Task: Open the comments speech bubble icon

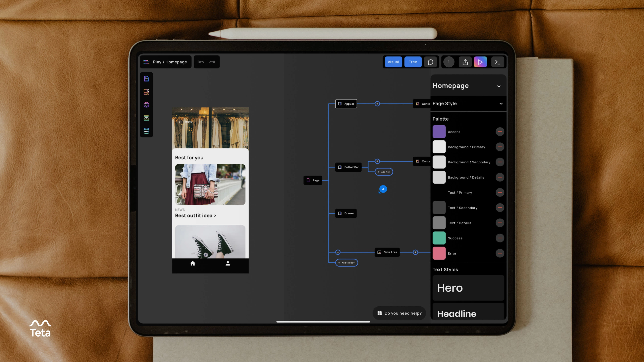Action: (x=430, y=62)
